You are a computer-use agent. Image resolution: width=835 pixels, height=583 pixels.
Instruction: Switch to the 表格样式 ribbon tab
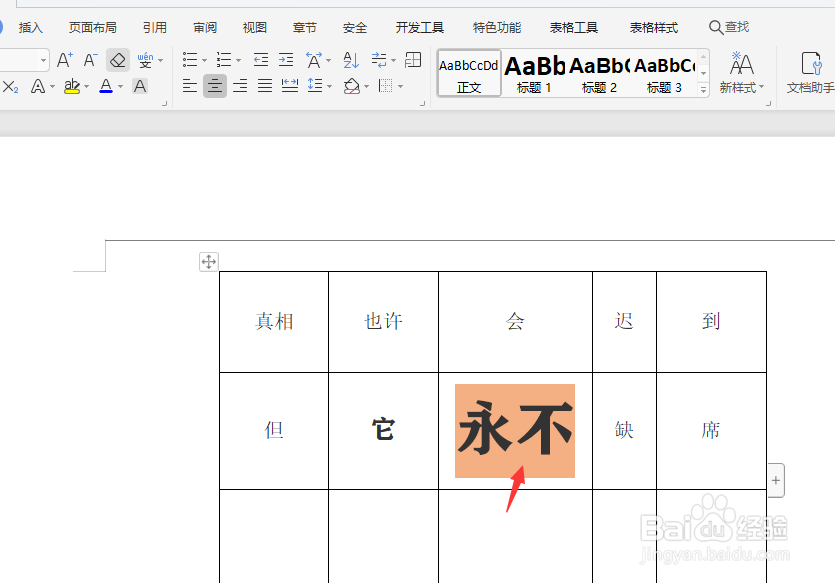pyautogui.click(x=653, y=27)
